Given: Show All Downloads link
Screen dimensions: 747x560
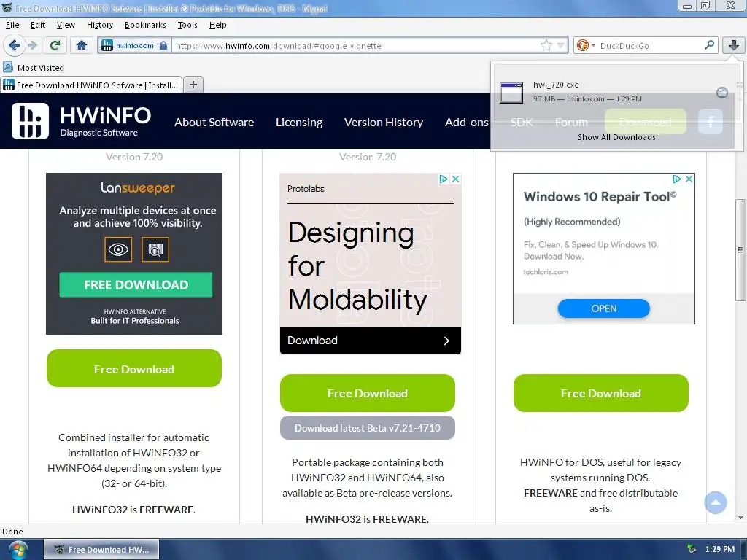Looking at the screenshot, I should coord(616,137).
